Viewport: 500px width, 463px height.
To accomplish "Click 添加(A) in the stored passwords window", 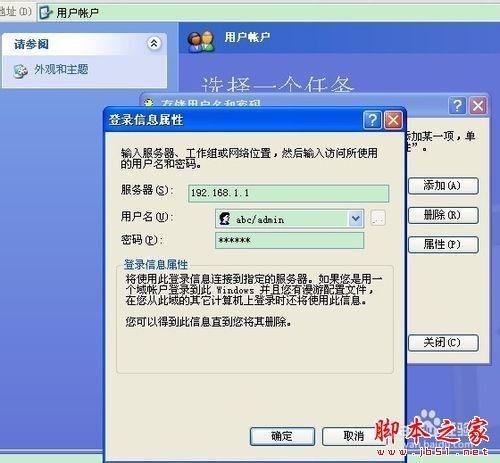I will coord(443,186).
